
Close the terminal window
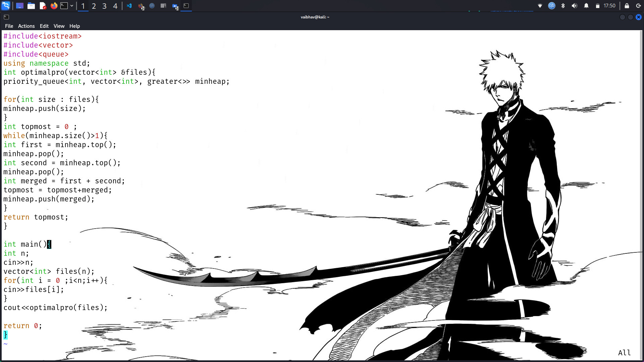tap(639, 17)
